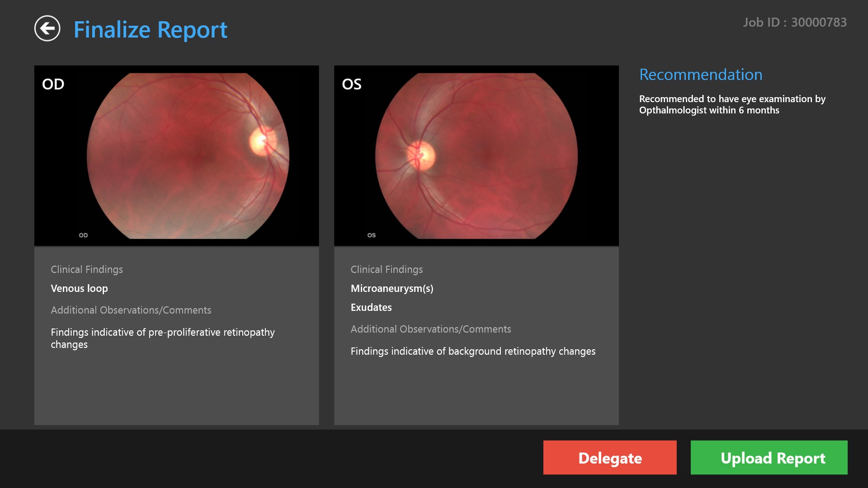Click OS Additional Observations/Comments label

tap(430, 329)
